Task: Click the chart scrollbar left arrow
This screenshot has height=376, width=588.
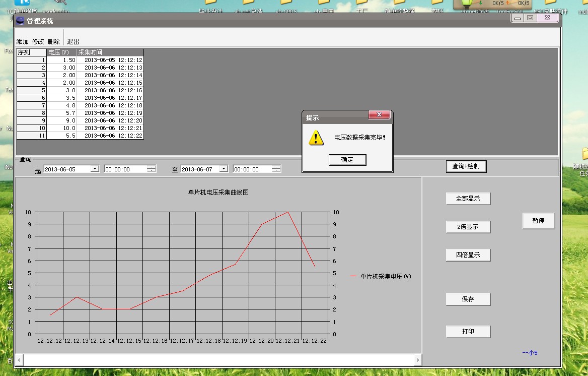Action: pos(19,360)
